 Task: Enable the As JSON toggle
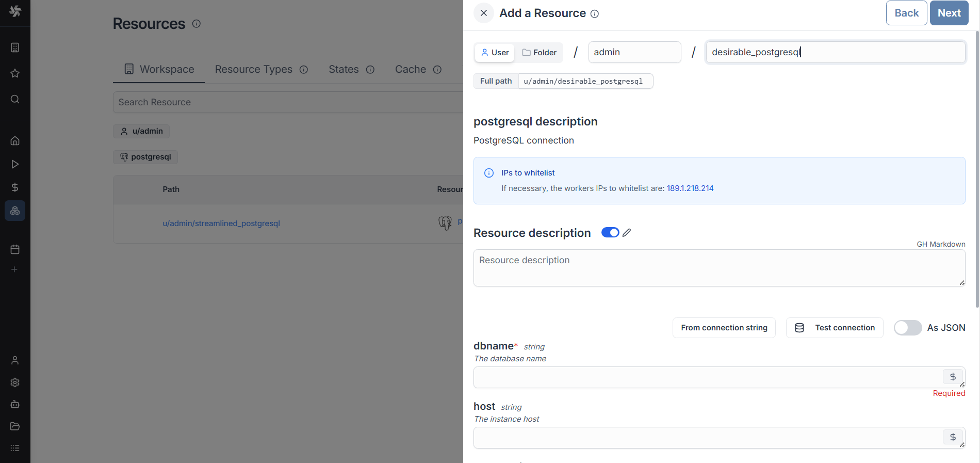[x=907, y=328]
